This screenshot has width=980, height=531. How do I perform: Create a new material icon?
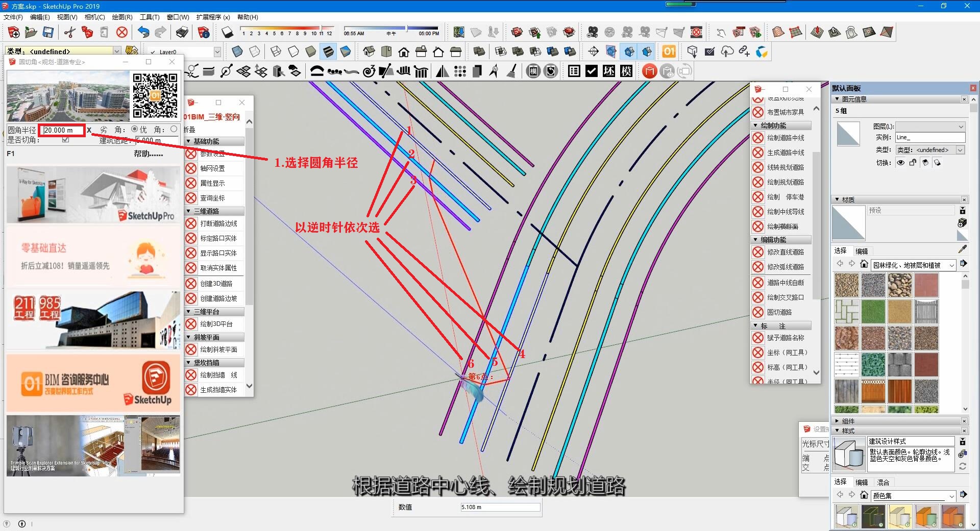tap(962, 223)
